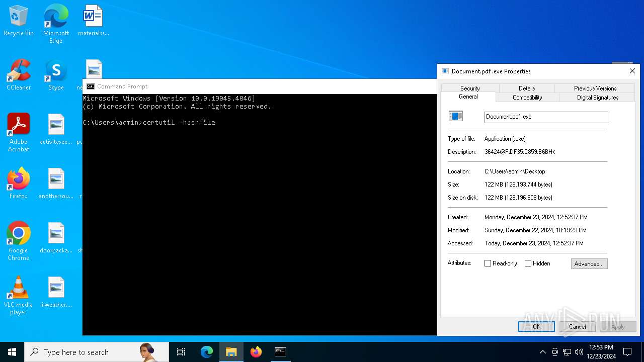Confirm Properties with the OK button

(536, 327)
